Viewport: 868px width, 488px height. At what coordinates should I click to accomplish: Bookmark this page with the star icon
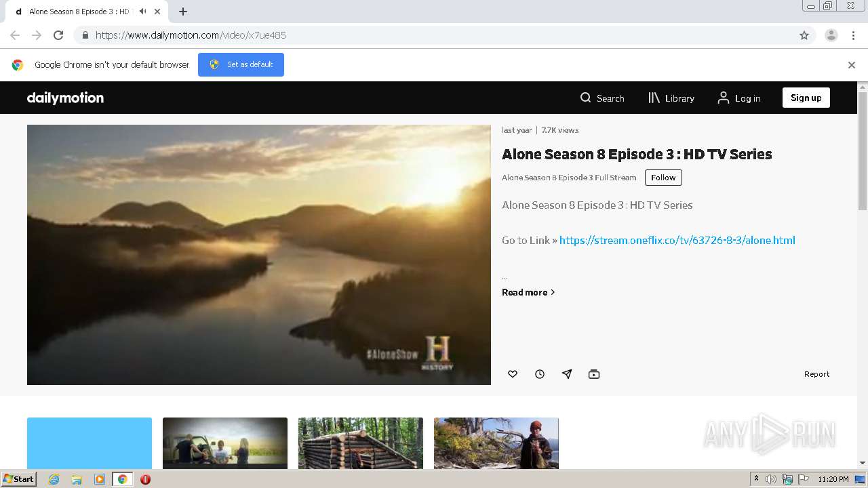pyautogui.click(x=804, y=35)
